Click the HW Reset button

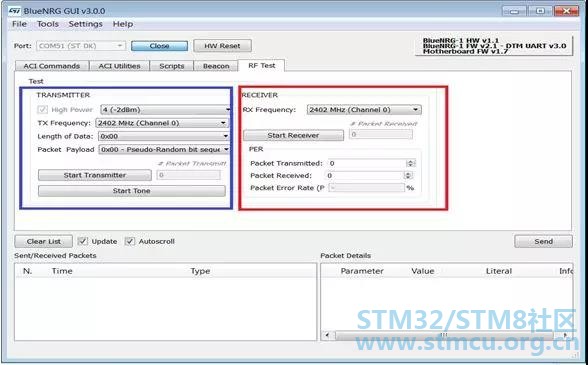point(222,46)
